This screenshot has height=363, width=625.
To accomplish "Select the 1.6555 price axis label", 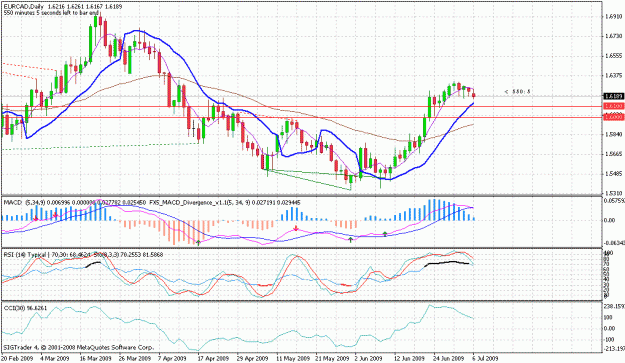I will pyautogui.click(x=613, y=56).
